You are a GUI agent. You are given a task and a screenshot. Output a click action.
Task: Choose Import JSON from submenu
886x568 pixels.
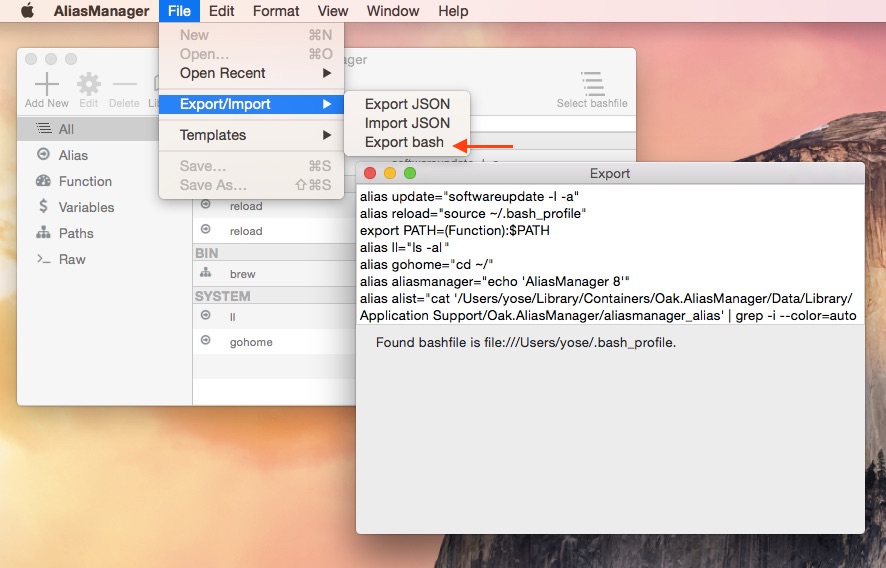[x=407, y=123]
